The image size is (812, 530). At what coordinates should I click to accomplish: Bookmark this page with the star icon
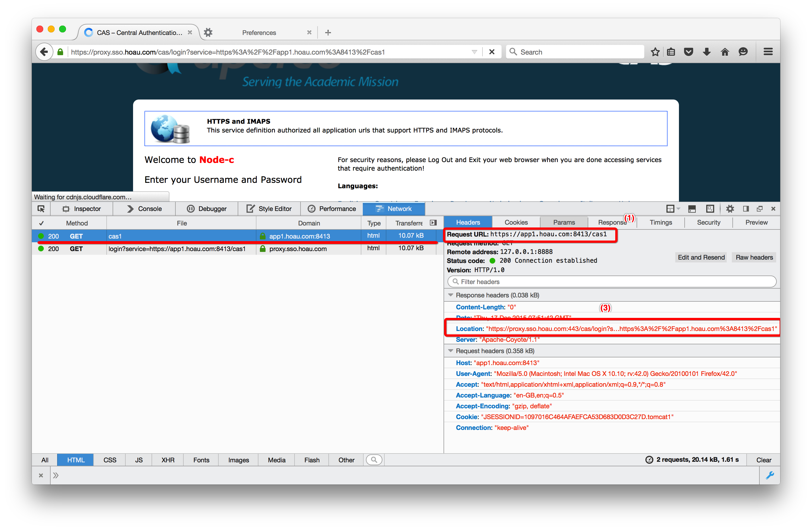[x=655, y=52]
